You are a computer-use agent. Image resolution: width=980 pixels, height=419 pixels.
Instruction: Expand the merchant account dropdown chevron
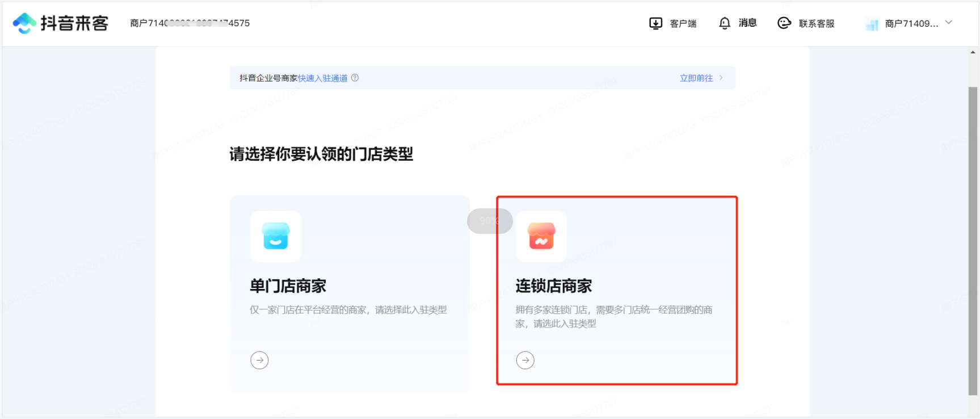pos(949,23)
